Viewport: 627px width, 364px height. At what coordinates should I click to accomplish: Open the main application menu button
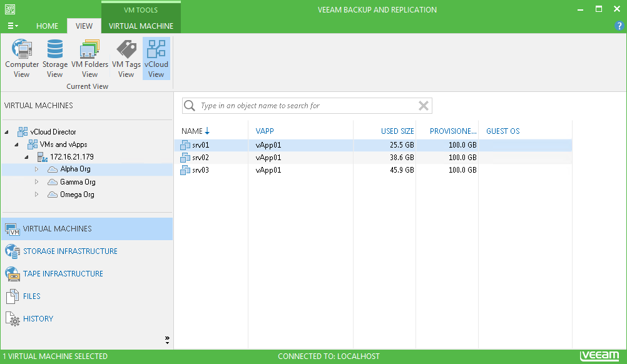click(13, 26)
